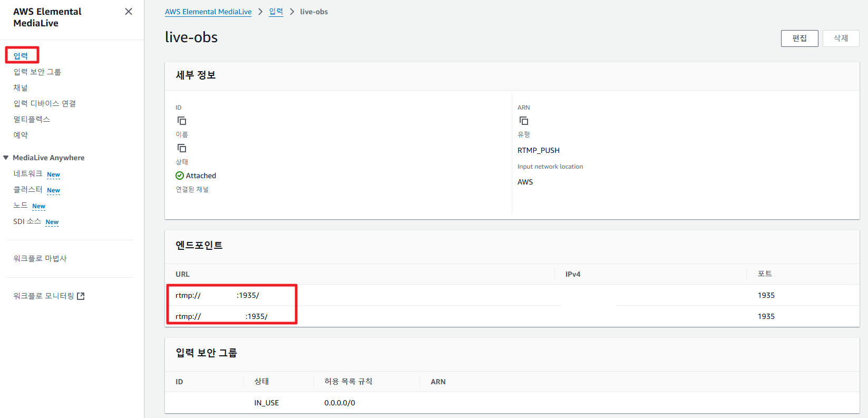868x418 pixels.
Task: Launch 워크플로 마법사
Action: coord(40,258)
